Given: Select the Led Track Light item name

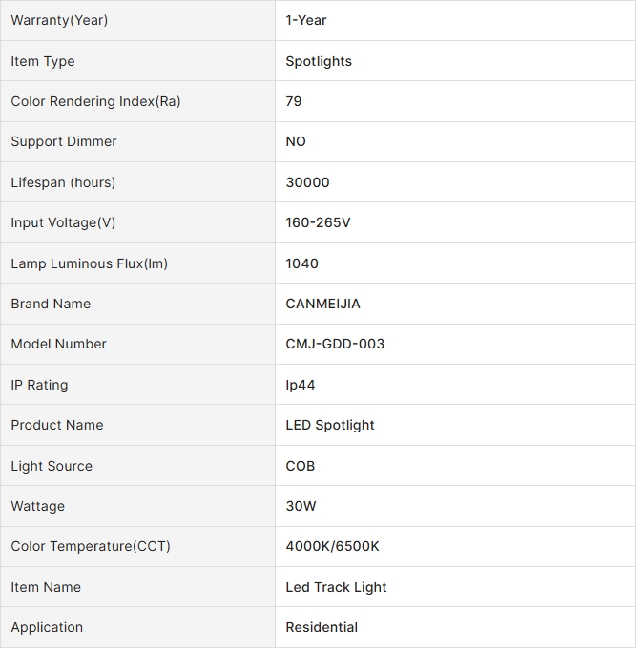Looking at the screenshot, I should (x=336, y=587).
